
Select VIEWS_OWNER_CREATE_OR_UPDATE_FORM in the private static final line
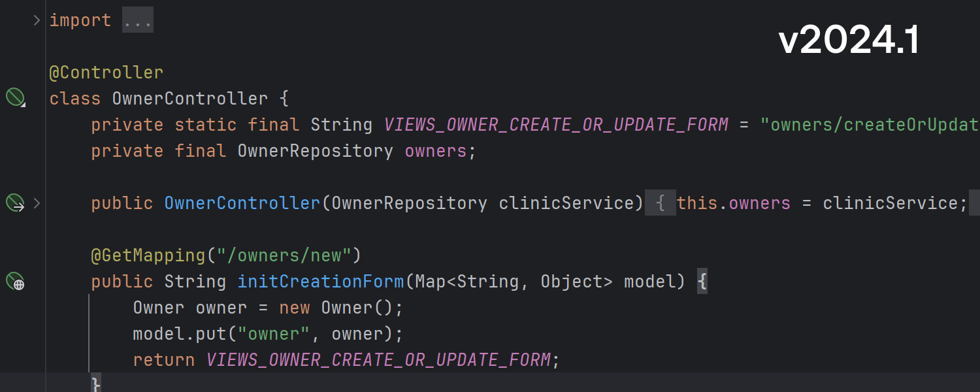click(556, 125)
